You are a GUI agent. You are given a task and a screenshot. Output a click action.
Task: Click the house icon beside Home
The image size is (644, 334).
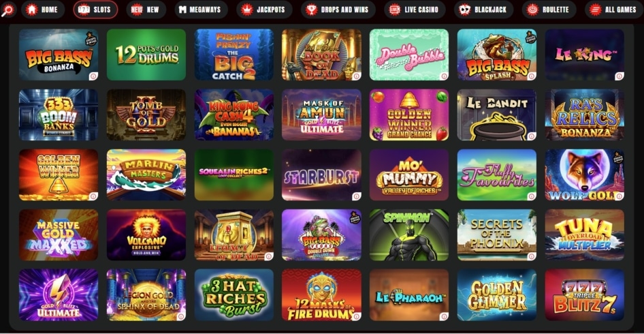tap(31, 10)
